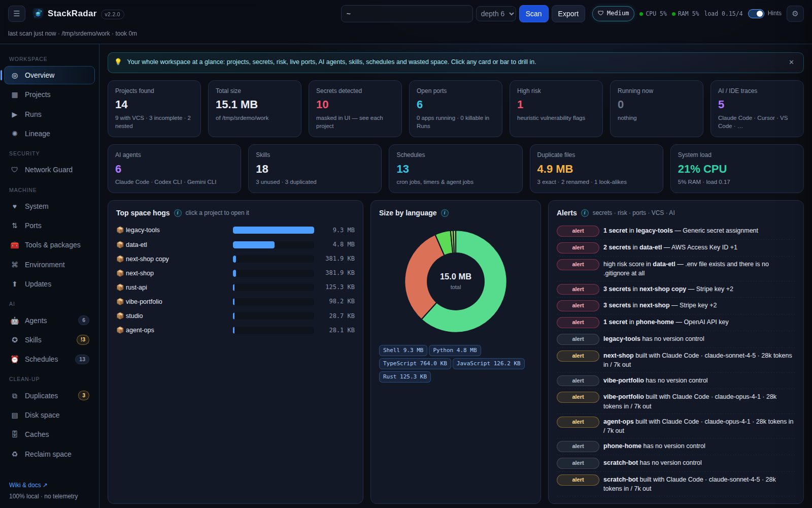The height and width of the screenshot is (508, 812).
Task: Open Disk space in sidebar
Action: coord(49,415)
